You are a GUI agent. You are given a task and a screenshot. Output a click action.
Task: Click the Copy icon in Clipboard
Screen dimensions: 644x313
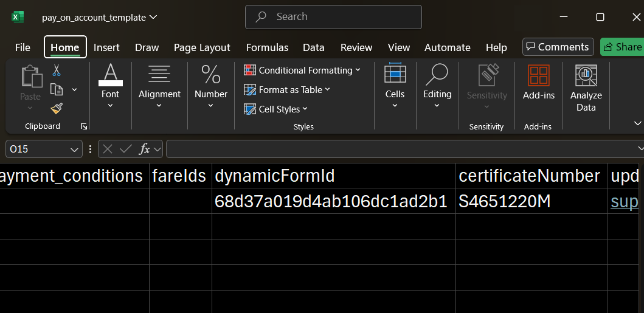click(x=57, y=90)
